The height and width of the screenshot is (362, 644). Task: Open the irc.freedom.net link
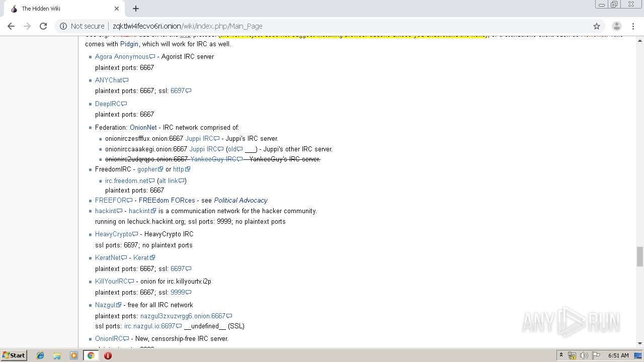pyautogui.click(x=130, y=181)
